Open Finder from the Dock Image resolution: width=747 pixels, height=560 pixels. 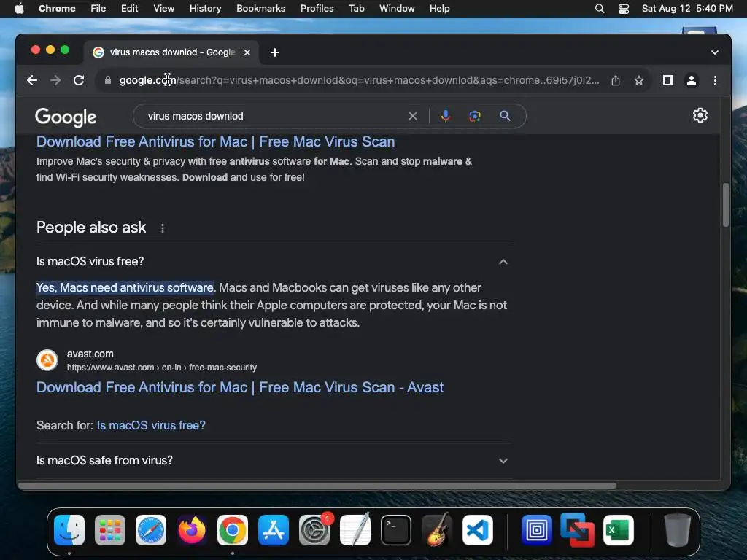tap(69, 530)
